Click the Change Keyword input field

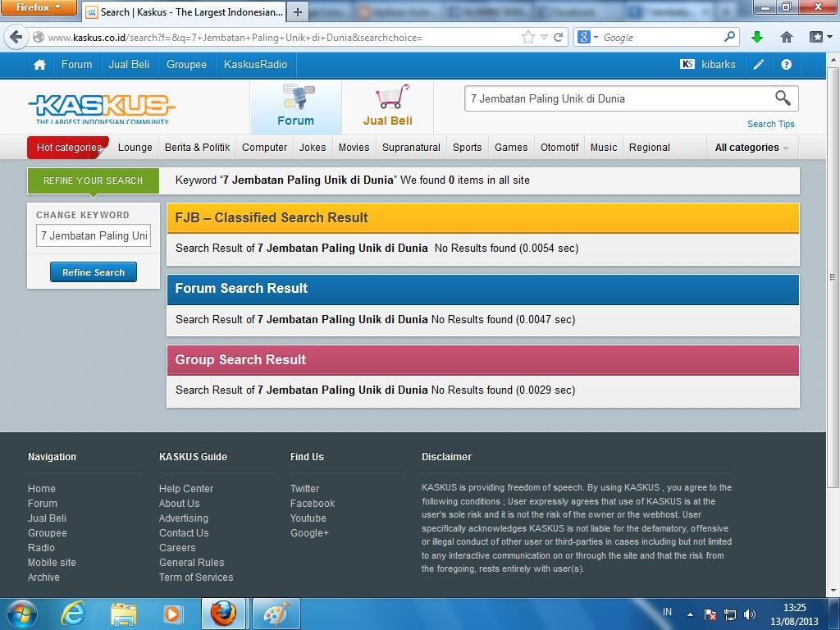[x=94, y=235]
